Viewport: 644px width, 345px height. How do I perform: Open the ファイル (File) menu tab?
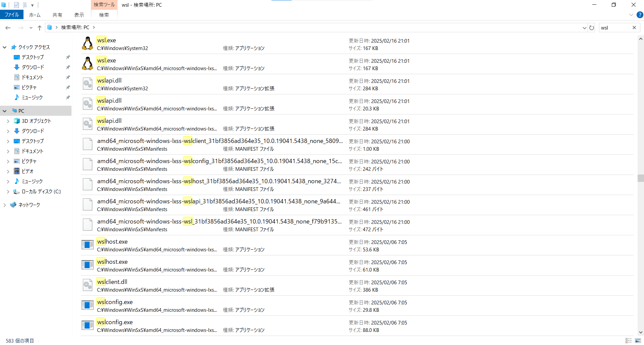tap(12, 15)
